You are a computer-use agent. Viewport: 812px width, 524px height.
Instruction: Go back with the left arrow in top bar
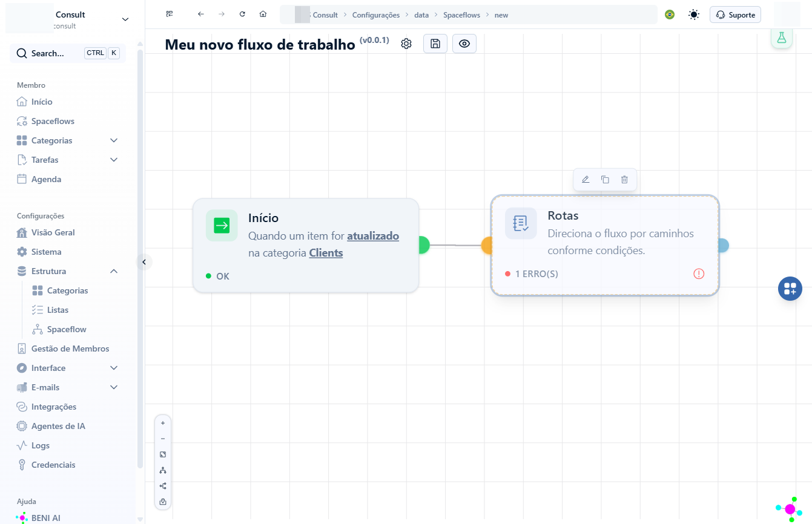[x=201, y=15]
